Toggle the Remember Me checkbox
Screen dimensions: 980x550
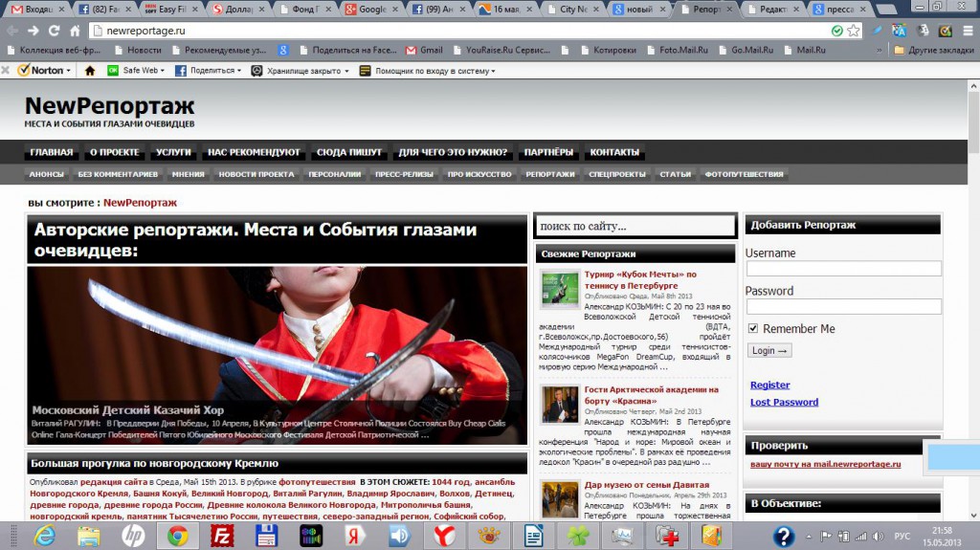pos(753,328)
